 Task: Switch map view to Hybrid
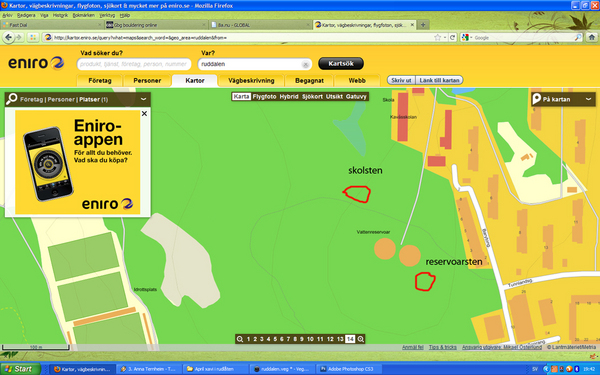click(289, 96)
